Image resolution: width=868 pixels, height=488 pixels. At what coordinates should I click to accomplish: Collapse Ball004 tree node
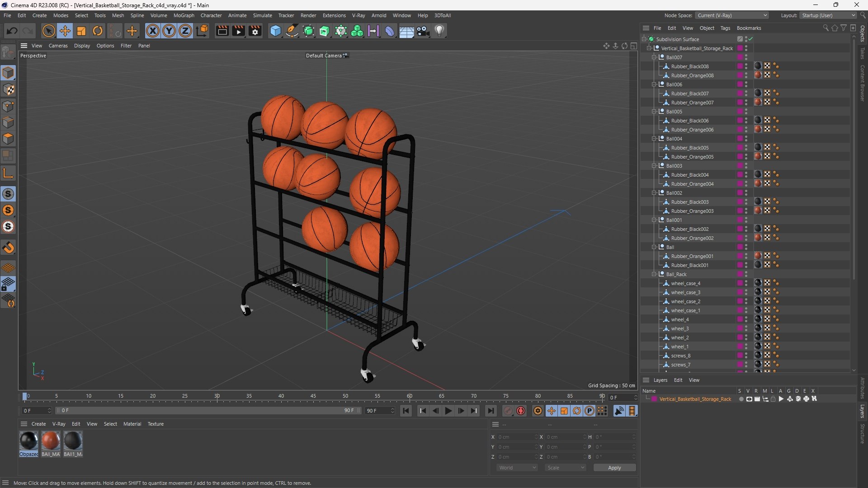point(654,139)
